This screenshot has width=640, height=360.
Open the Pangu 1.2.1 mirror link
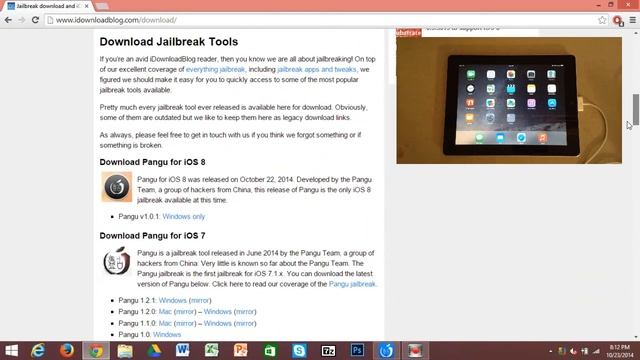click(x=200, y=300)
